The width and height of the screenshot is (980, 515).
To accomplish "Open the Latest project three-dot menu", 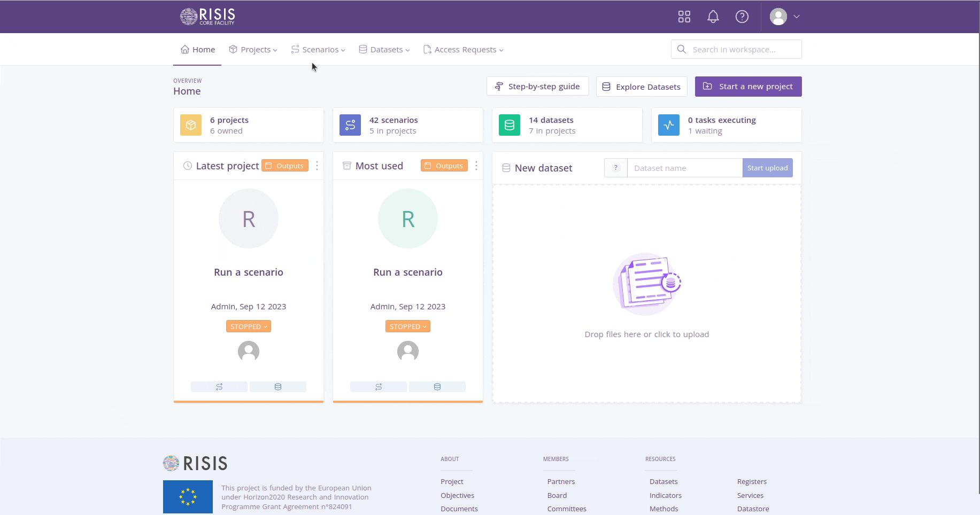I will (317, 166).
